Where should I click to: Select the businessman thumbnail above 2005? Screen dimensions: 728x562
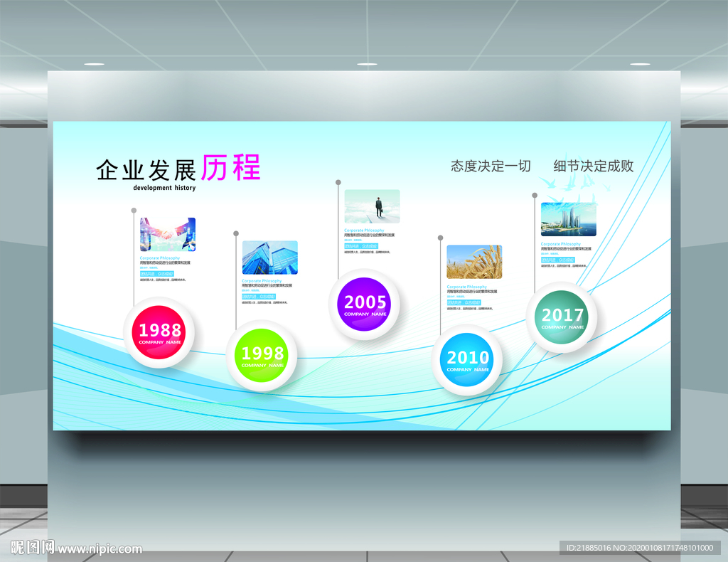372,206
